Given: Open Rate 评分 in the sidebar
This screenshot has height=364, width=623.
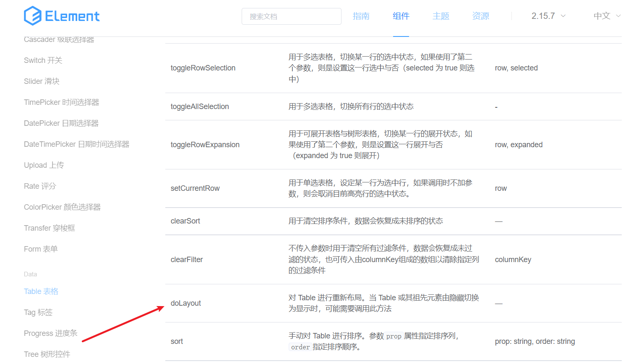Looking at the screenshot, I should point(40,186).
